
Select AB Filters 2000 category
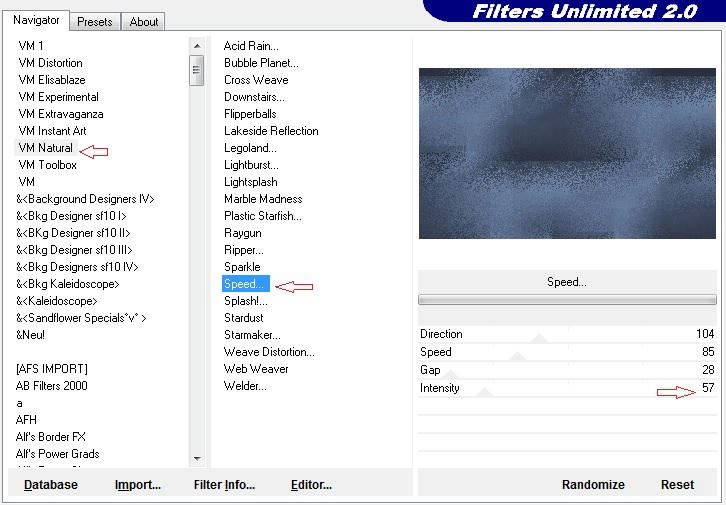click(51, 386)
